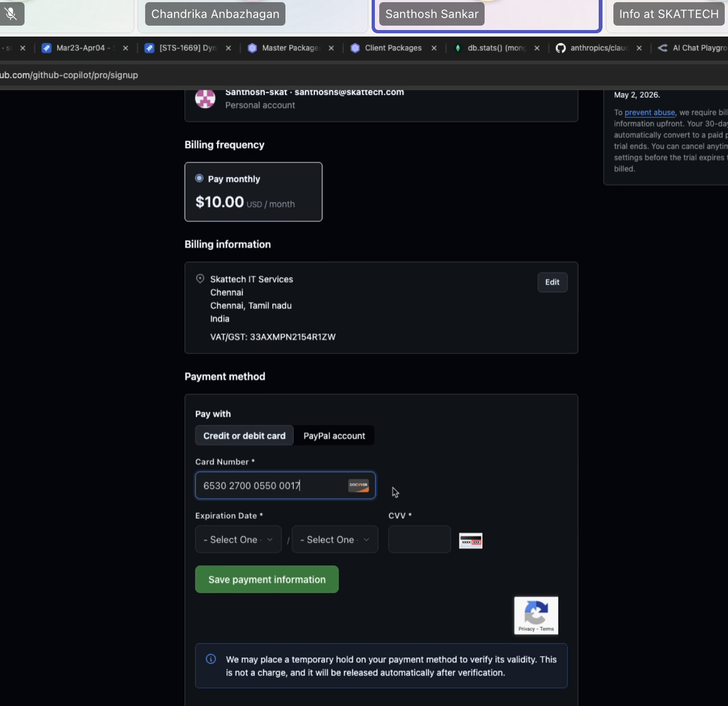Click into the CVV input field
728x706 pixels.
pyautogui.click(x=420, y=539)
